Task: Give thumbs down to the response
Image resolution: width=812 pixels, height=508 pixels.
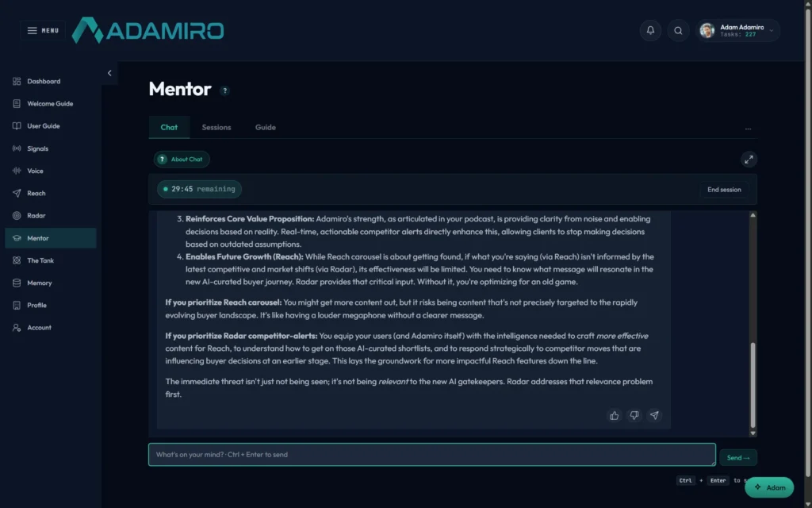Action: click(x=634, y=415)
